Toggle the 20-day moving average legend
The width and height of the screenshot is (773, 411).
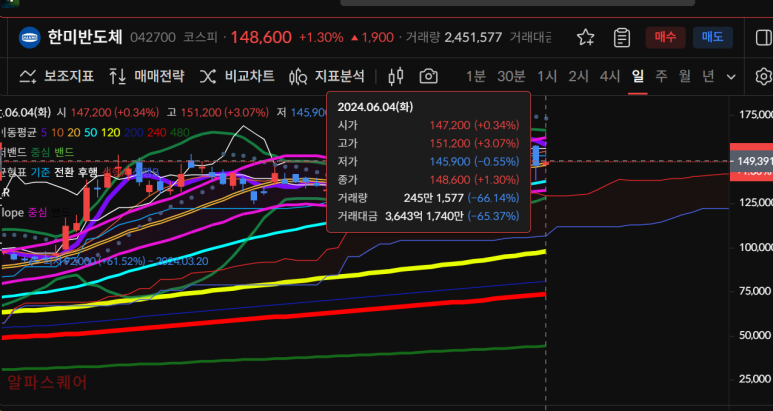74,132
